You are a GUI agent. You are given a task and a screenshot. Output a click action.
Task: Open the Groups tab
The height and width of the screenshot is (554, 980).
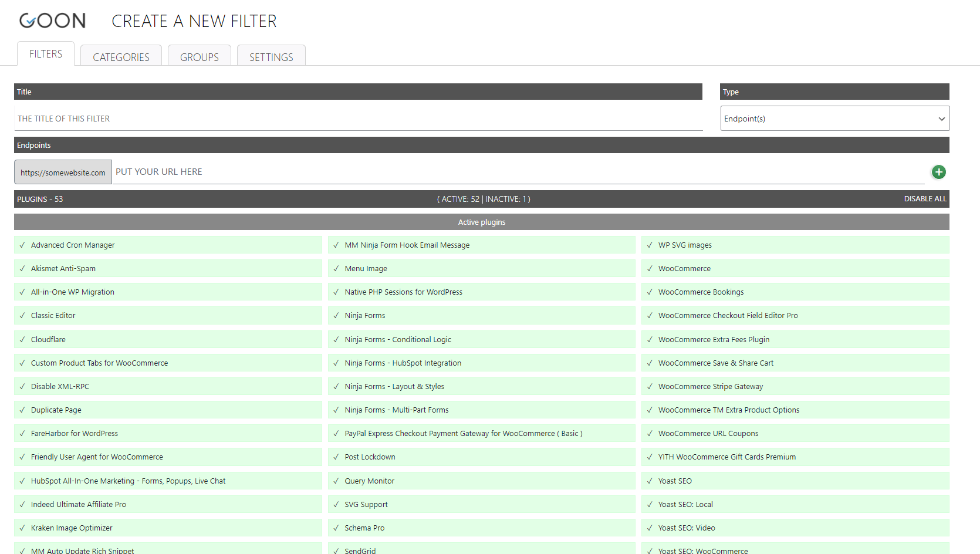tap(200, 56)
